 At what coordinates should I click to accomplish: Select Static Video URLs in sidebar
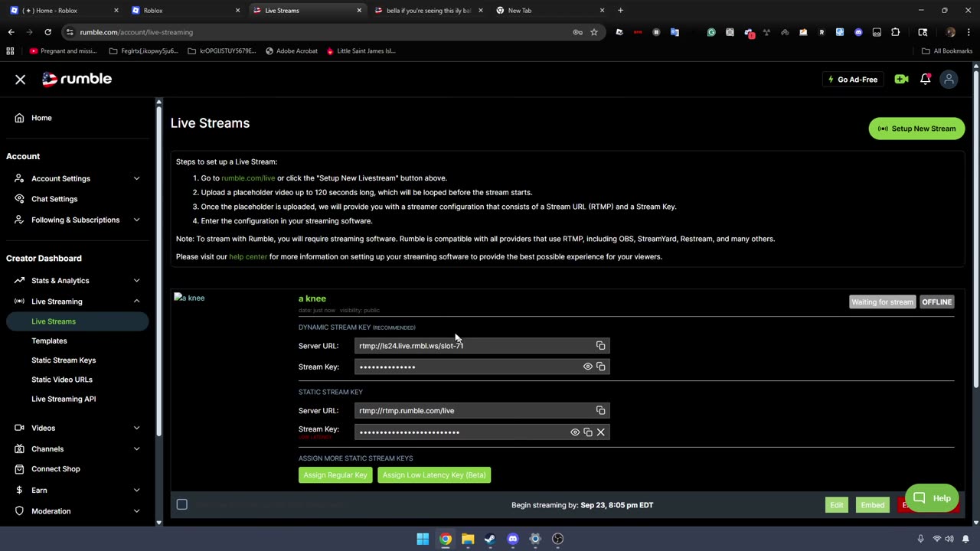coord(62,380)
